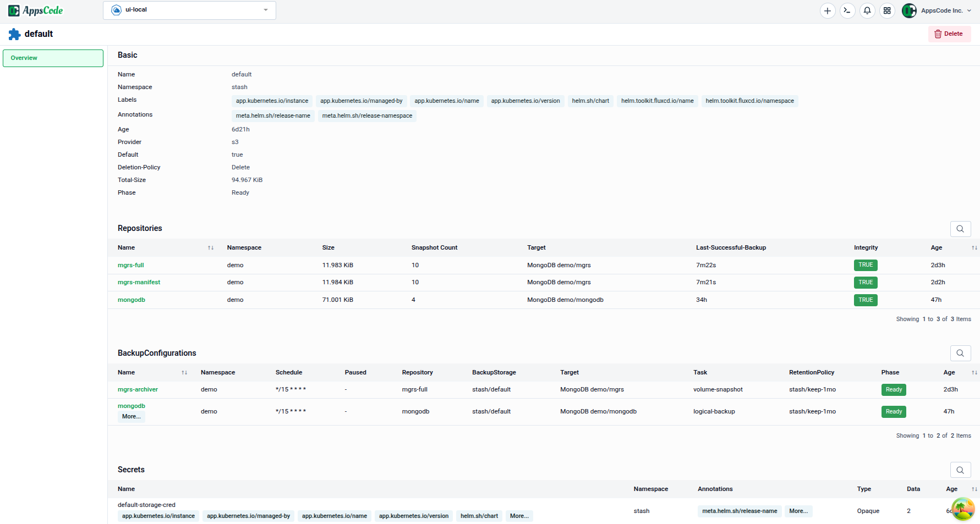Open the mgrs-full repository details
The width and height of the screenshot is (980, 524).
pyautogui.click(x=130, y=265)
